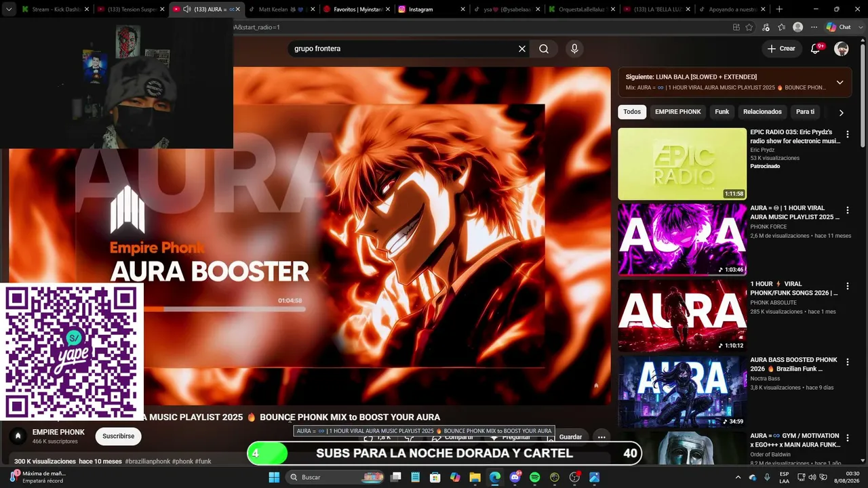Open the Edge favorites list icon
The height and width of the screenshot is (488, 868).
pos(782,27)
